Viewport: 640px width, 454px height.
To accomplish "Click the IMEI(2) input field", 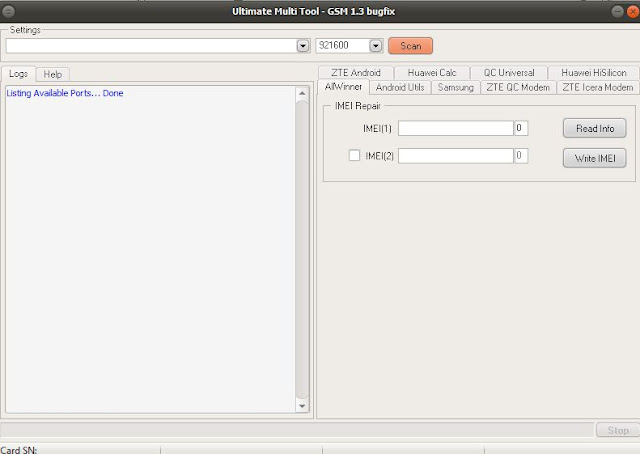I will 456,156.
